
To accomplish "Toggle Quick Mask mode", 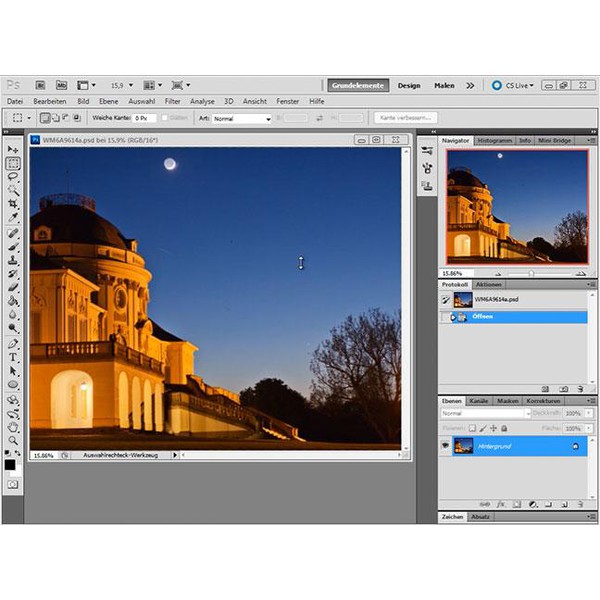I will coord(13,484).
